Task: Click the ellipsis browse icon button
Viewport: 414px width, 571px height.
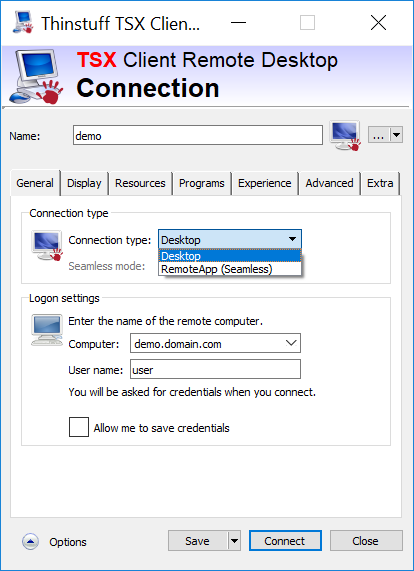Action: [x=379, y=136]
